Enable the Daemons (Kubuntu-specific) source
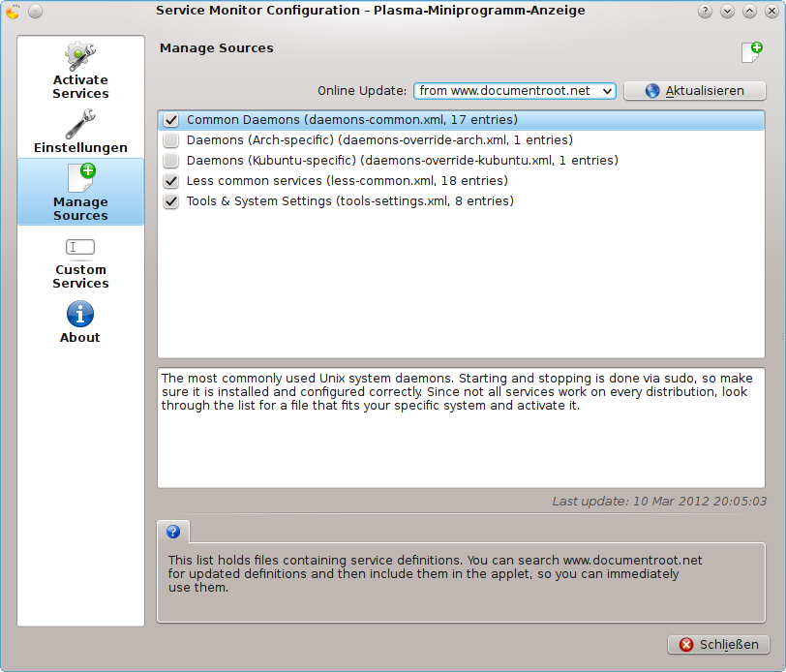 tap(171, 161)
